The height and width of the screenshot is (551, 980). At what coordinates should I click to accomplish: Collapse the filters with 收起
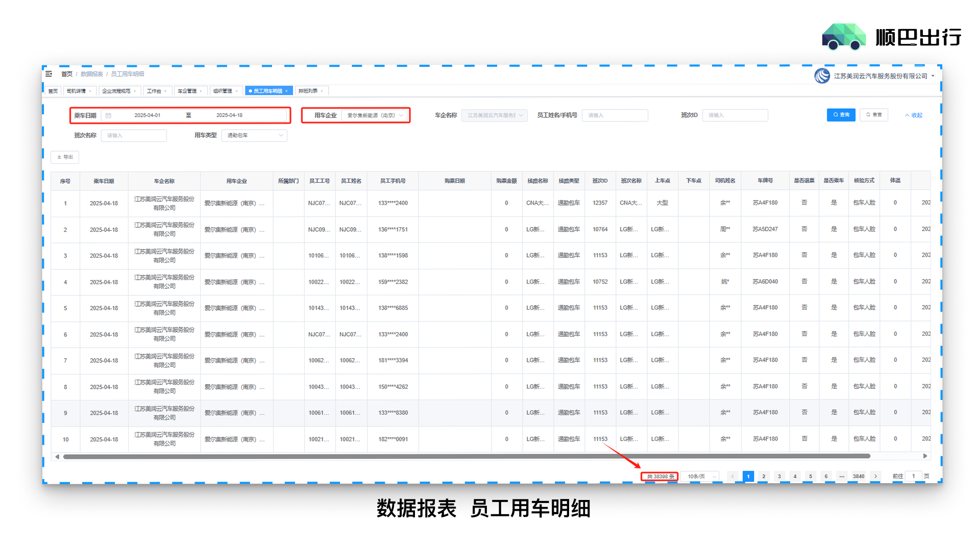pos(914,115)
